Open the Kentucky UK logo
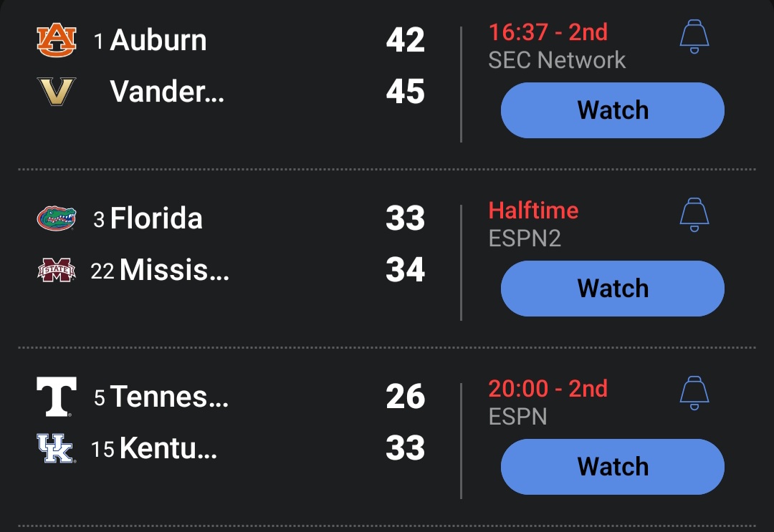The image size is (774, 532). coord(56,448)
